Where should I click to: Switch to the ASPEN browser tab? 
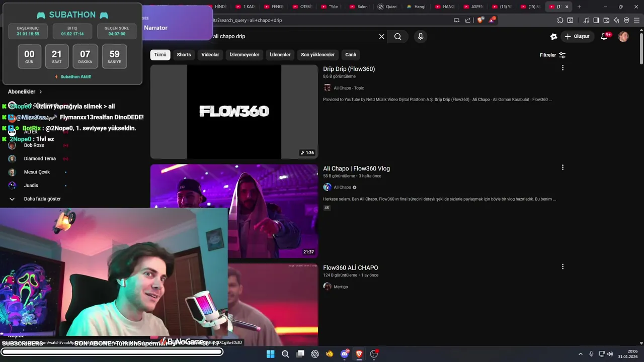click(x=473, y=7)
